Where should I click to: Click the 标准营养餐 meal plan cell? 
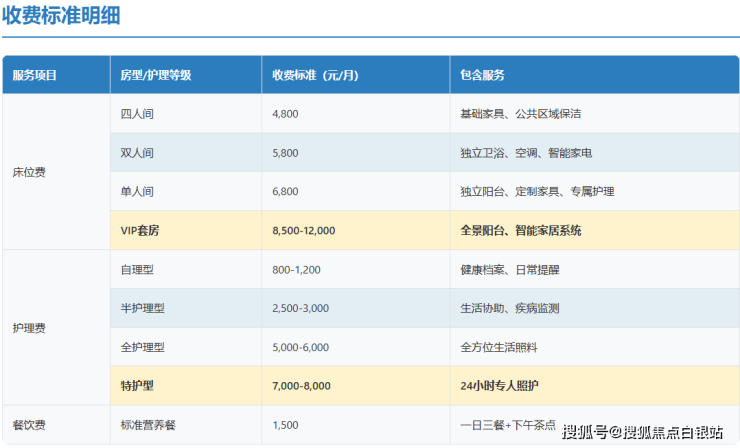[147, 425]
